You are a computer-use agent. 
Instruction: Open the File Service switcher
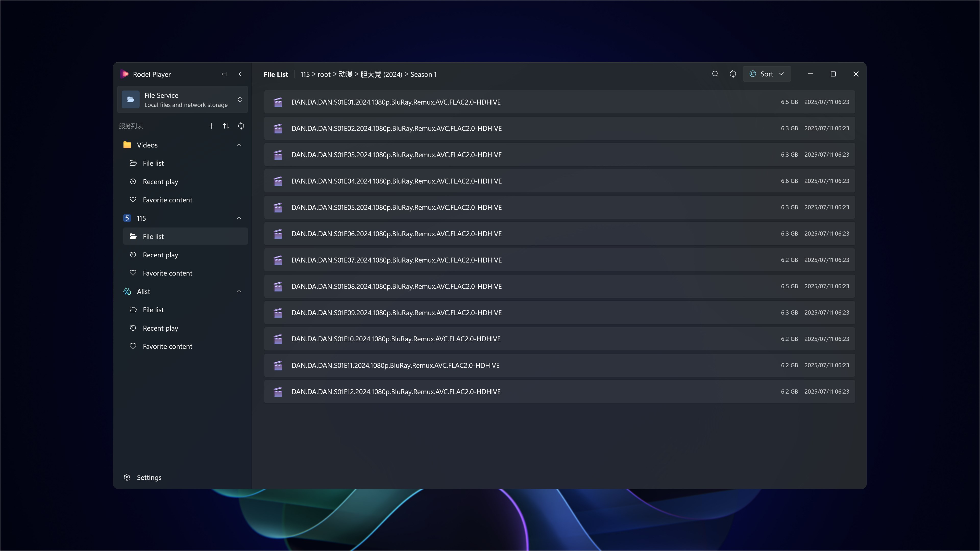click(183, 100)
